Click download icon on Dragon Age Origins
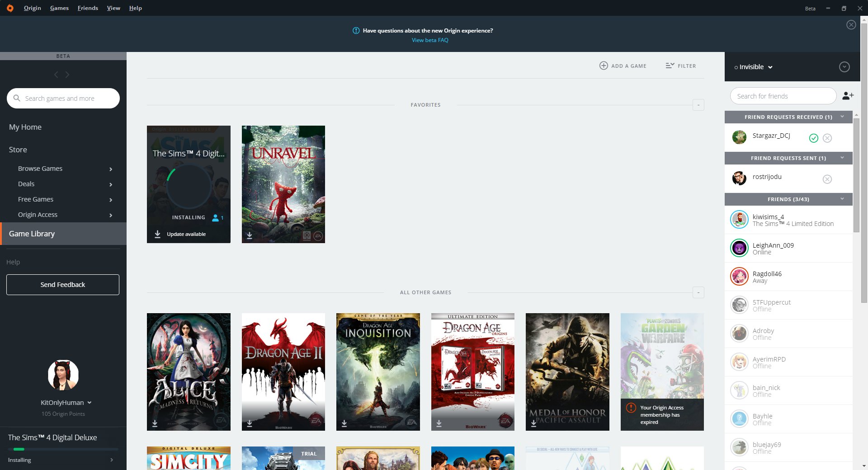Image resolution: width=868 pixels, height=470 pixels. (x=439, y=423)
